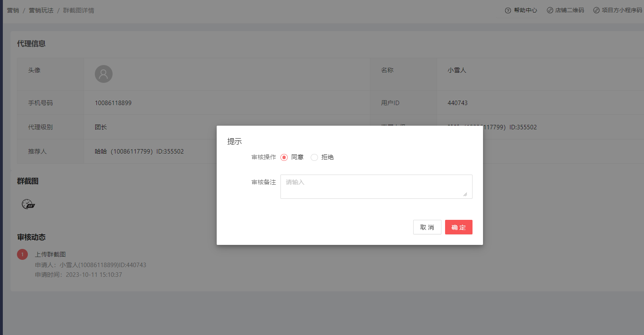Click the 项目方小程序码 label in the header

click(621, 11)
